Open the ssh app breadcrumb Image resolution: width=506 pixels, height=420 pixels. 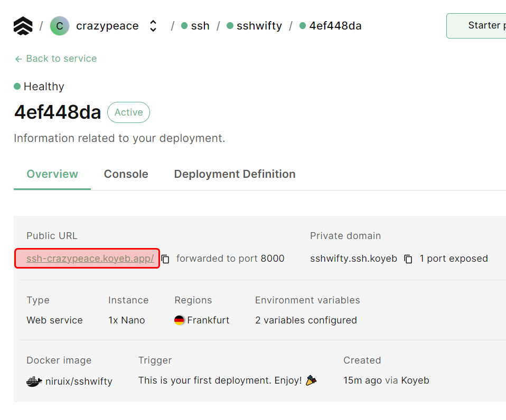200,26
